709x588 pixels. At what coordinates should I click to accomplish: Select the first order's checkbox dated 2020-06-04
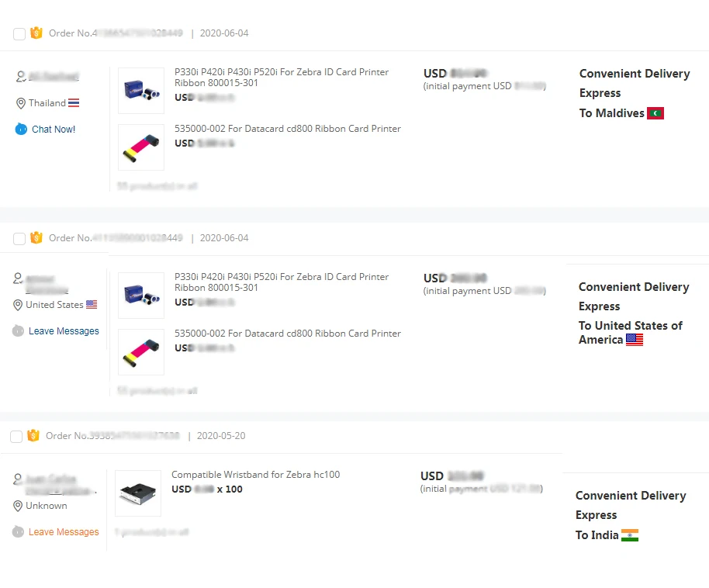pos(19,34)
